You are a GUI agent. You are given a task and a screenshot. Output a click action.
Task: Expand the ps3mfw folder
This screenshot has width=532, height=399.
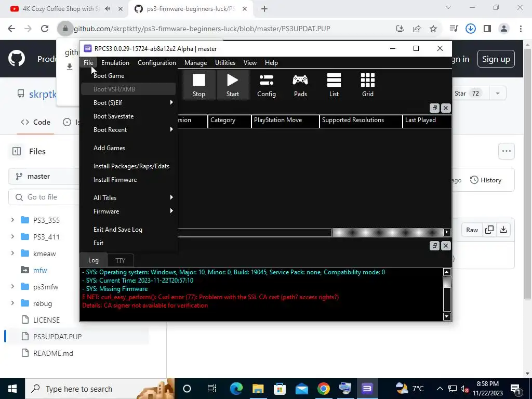(x=12, y=286)
